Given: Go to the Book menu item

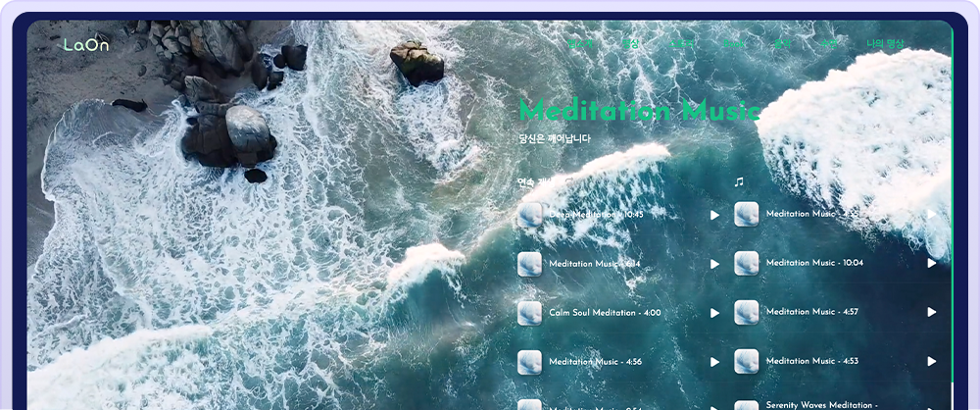Looking at the screenshot, I should click(734, 44).
